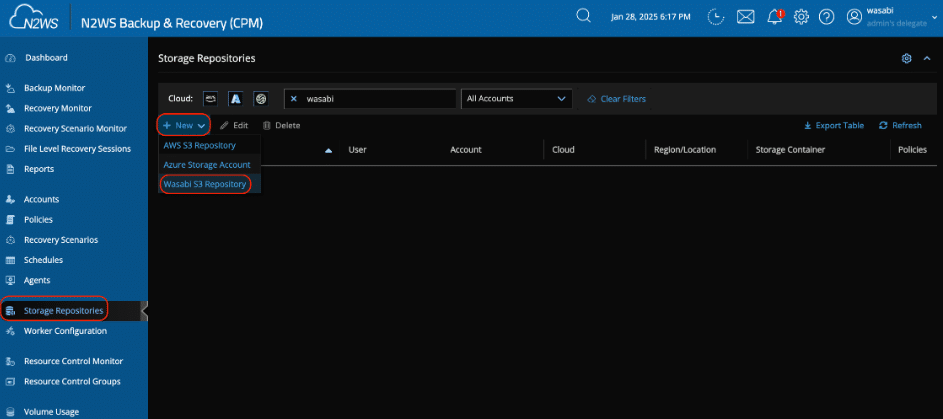Collapse the sidebar with the arrow handle
The width and height of the screenshot is (943, 419).
coord(144,311)
